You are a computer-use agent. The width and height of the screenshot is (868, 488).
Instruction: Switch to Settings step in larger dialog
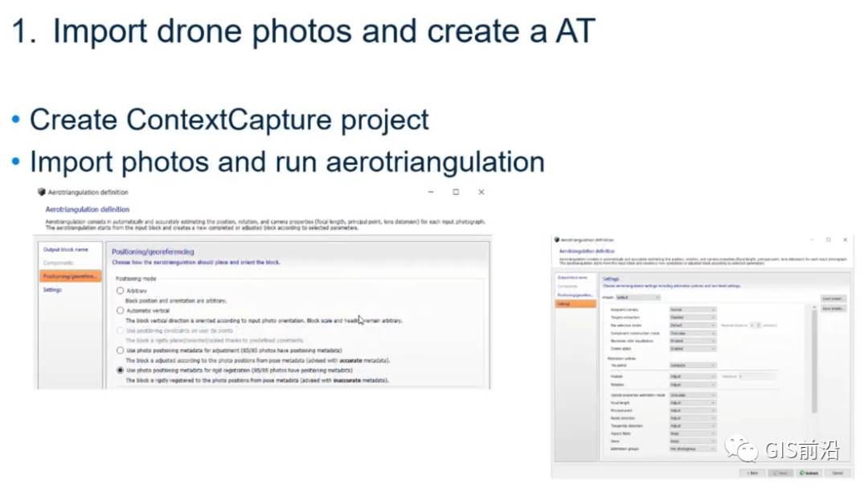[52, 289]
